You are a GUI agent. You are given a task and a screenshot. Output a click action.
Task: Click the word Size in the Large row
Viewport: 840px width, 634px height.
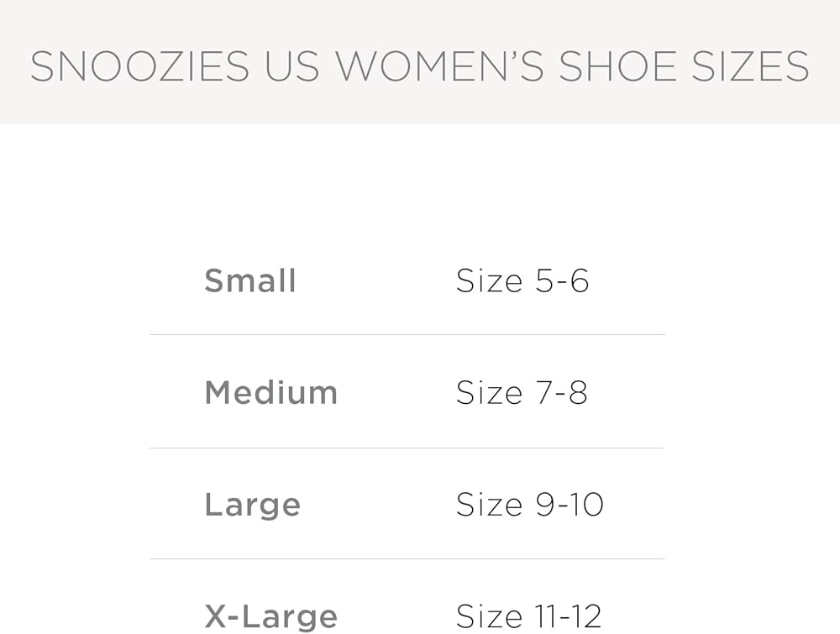point(490,505)
